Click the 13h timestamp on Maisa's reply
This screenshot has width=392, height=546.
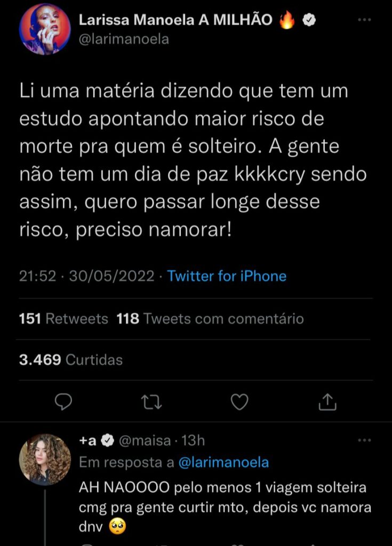pyautogui.click(x=193, y=441)
